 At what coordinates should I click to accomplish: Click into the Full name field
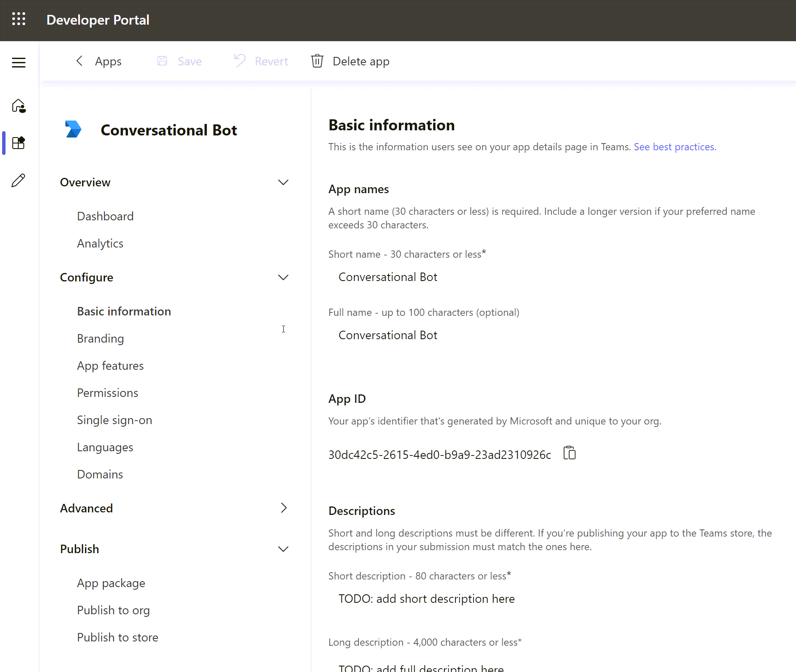pyautogui.click(x=552, y=335)
